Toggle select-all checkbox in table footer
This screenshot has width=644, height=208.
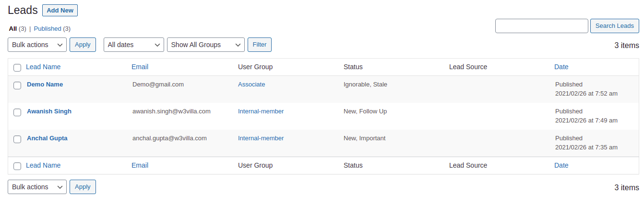[x=17, y=166]
